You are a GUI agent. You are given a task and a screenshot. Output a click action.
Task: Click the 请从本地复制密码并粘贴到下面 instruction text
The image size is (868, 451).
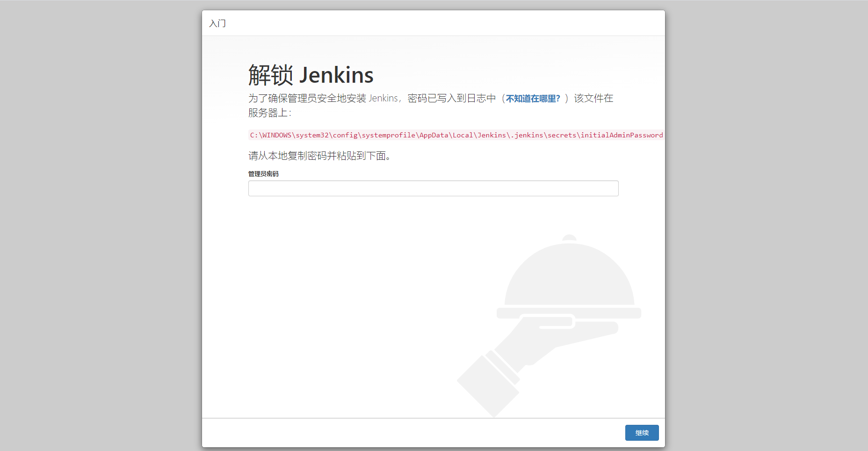pos(319,156)
